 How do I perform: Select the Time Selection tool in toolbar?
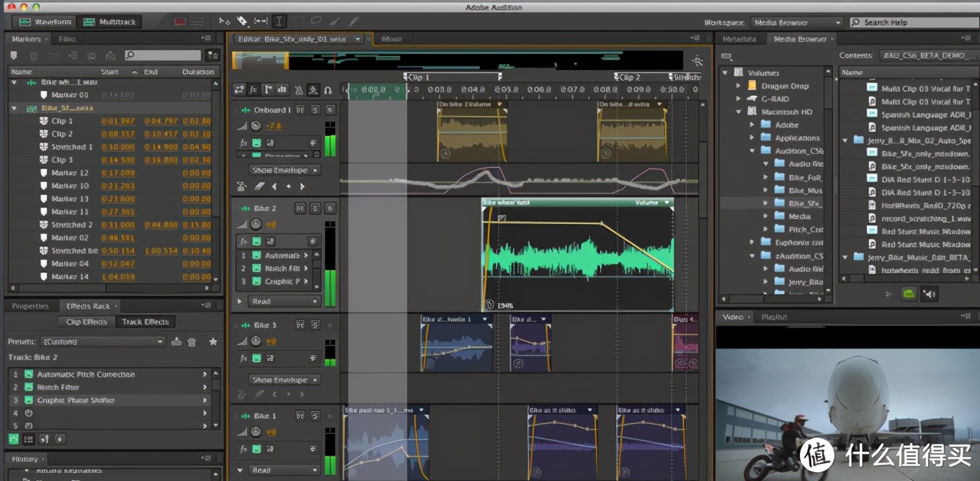pyautogui.click(x=279, y=22)
